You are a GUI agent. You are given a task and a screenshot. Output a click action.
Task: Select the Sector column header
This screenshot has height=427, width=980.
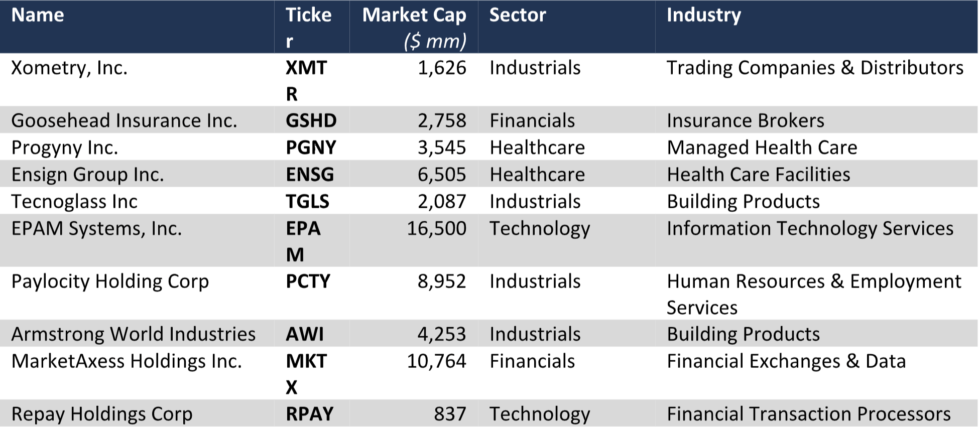coord(518,15)
